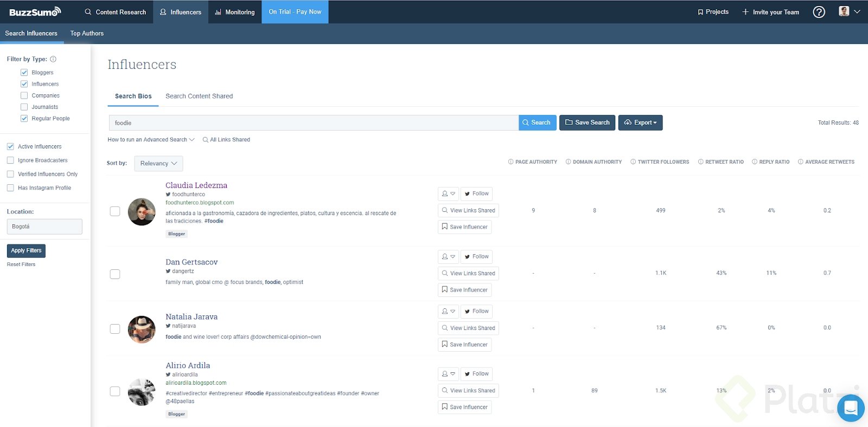Select the Alirio Ardila row checkbox
The image size is (868, 427).
pos(115,391)
